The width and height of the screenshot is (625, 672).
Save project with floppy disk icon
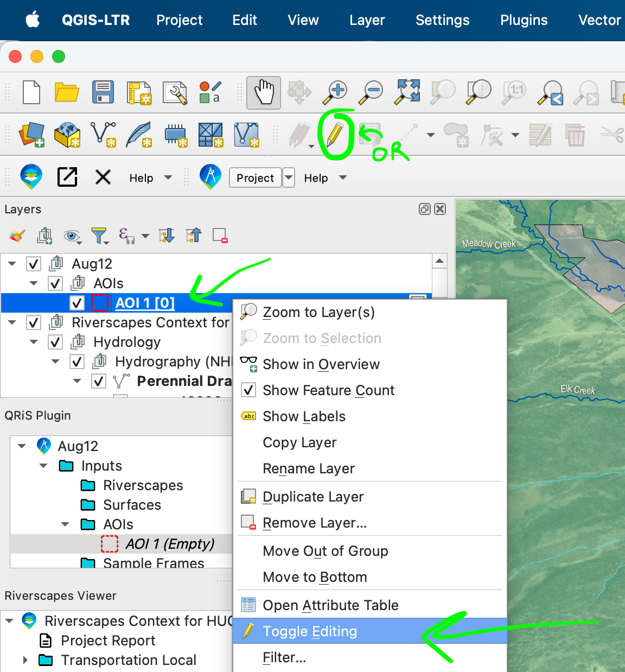[x=103, y=92]
